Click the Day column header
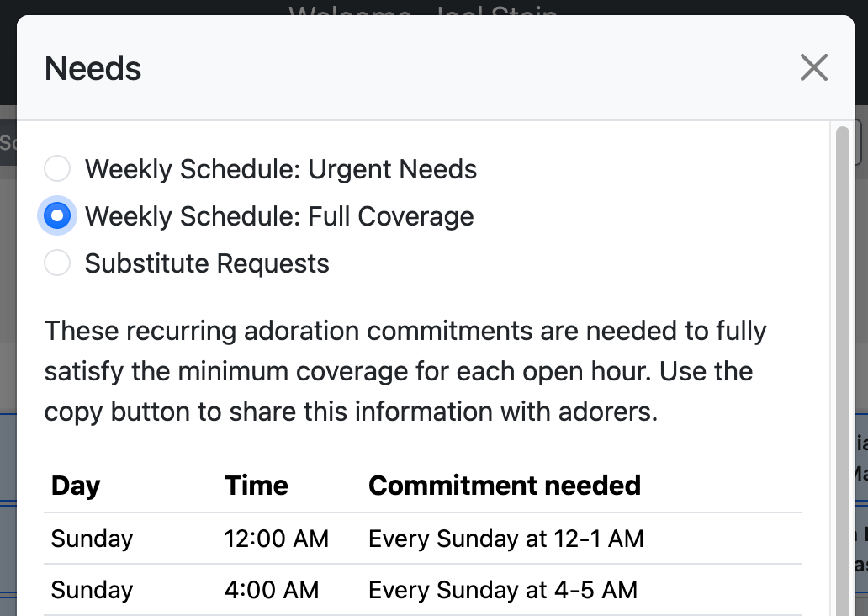Viewport: 868px width, 616px height. tap(76, 486)
